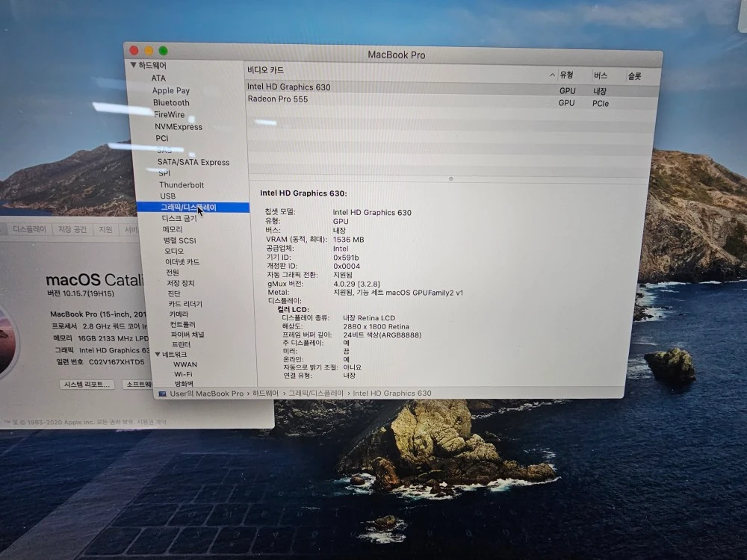The image size is (747, 560).
Task: Select 이더넷 카드 in the sidebar
Action: point(182,262)
